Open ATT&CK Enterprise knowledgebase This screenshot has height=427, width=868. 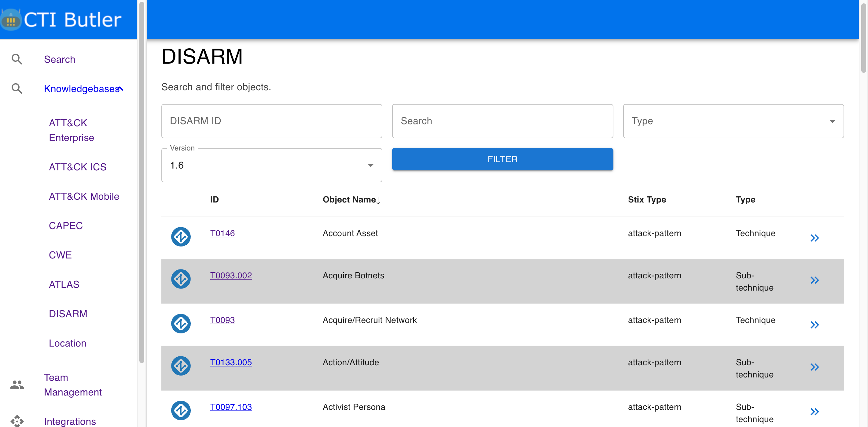(72, 130)
